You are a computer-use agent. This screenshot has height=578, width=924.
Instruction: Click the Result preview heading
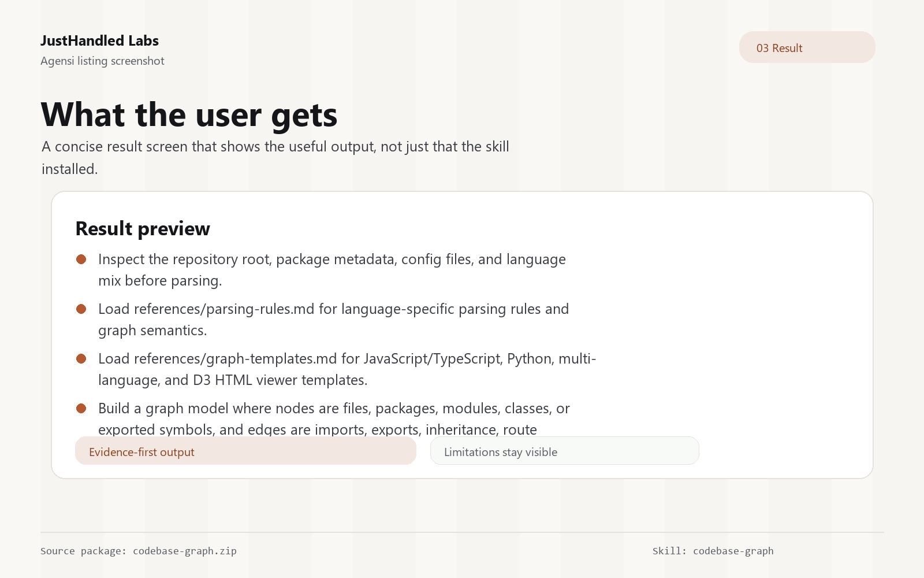143,228
